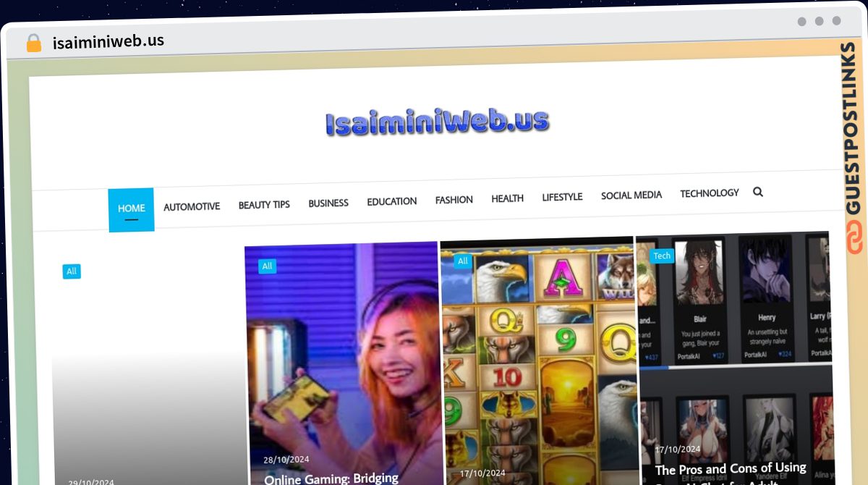Screen dimensions: 868x485
Task: Click the Tech category tag
Action: click(662, 256)
